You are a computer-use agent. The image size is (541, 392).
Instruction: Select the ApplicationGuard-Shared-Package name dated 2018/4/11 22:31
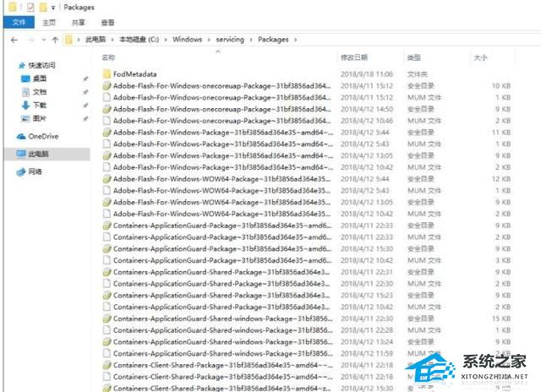221,272
